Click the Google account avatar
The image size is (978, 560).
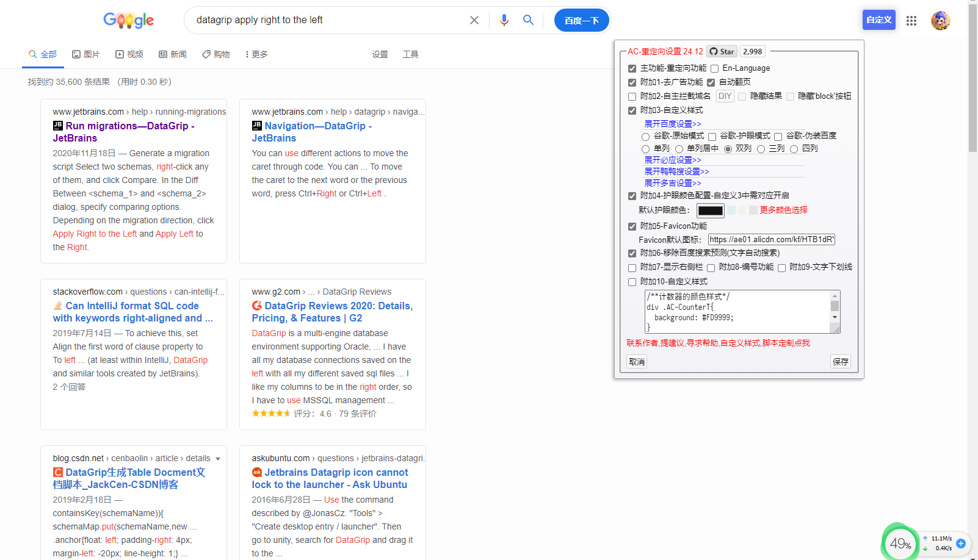click(941, 20)
